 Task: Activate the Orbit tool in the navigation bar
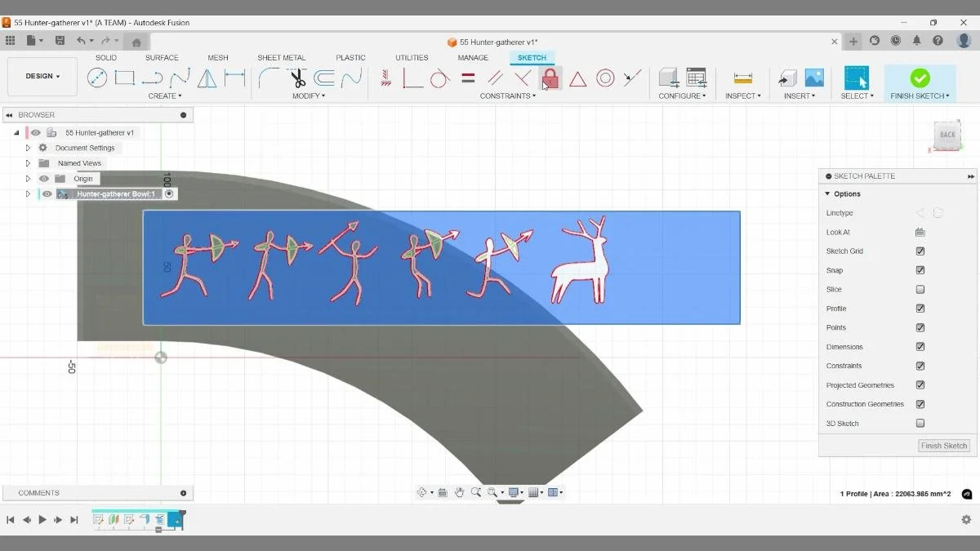click(x=422, y=491)
